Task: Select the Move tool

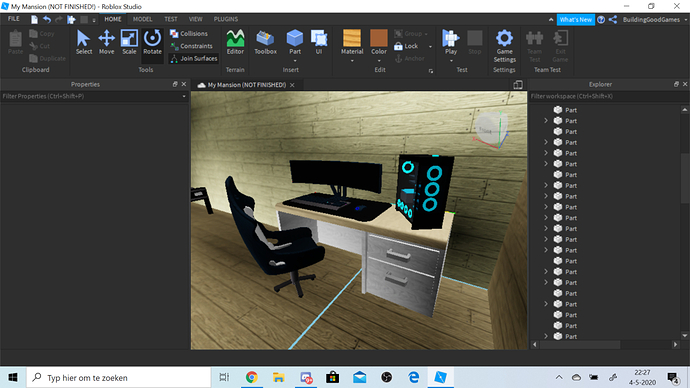Action: (x=106, y=42)
